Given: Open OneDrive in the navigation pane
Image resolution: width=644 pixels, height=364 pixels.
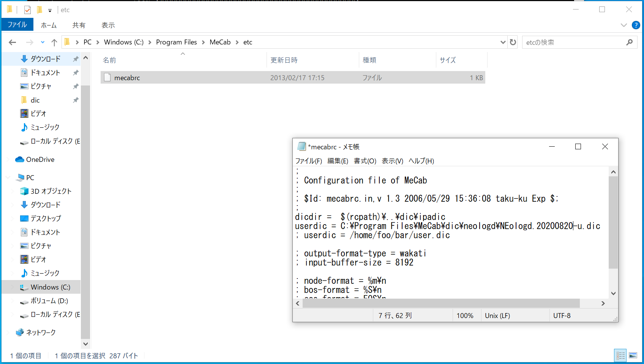Looking at the screenshot, I should [x=40, y=160].
